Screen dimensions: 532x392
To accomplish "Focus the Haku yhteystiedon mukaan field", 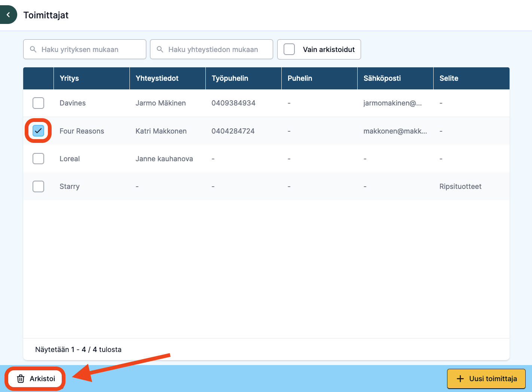I will (211, 49).
